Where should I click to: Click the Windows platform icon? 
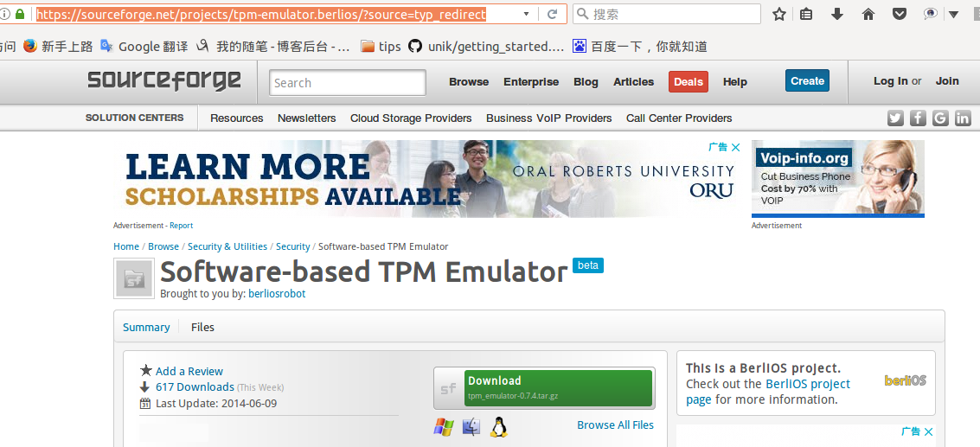tap(443, 427)
